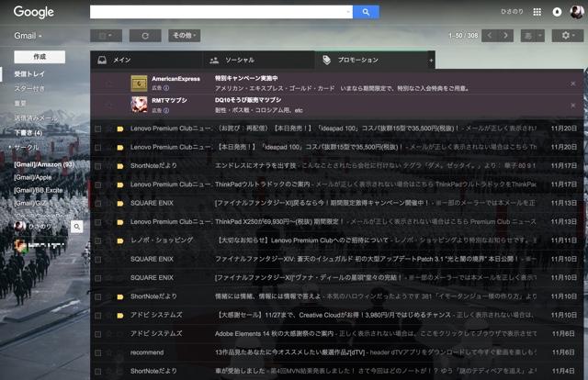This screenshot has height=380, width=588.
Task: Tick checkbox for Adobe Elements 14 email
Action: [98, 334]
